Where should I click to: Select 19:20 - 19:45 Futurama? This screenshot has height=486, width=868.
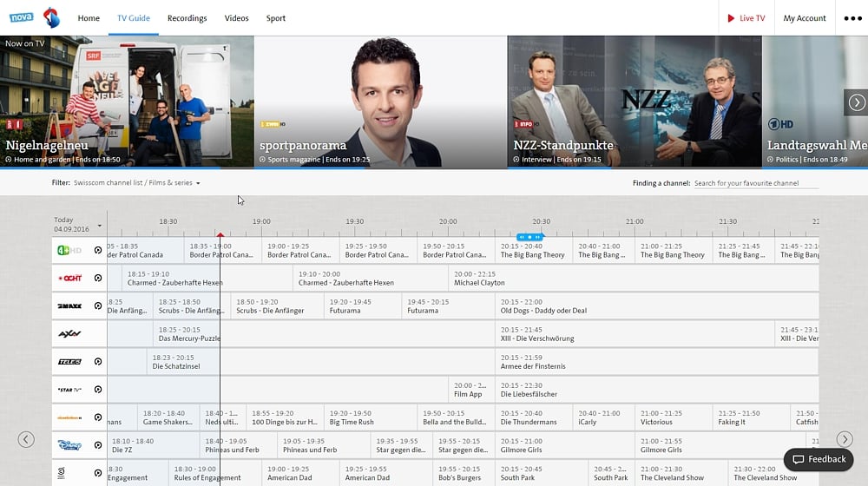coord(363,306)
